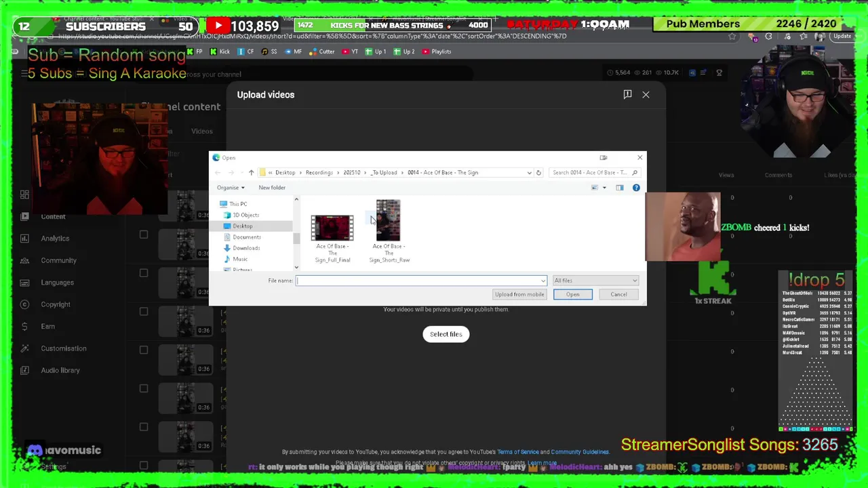Click 202510 in the address path
The image size is (868, 488).
[x=352, y=173]
